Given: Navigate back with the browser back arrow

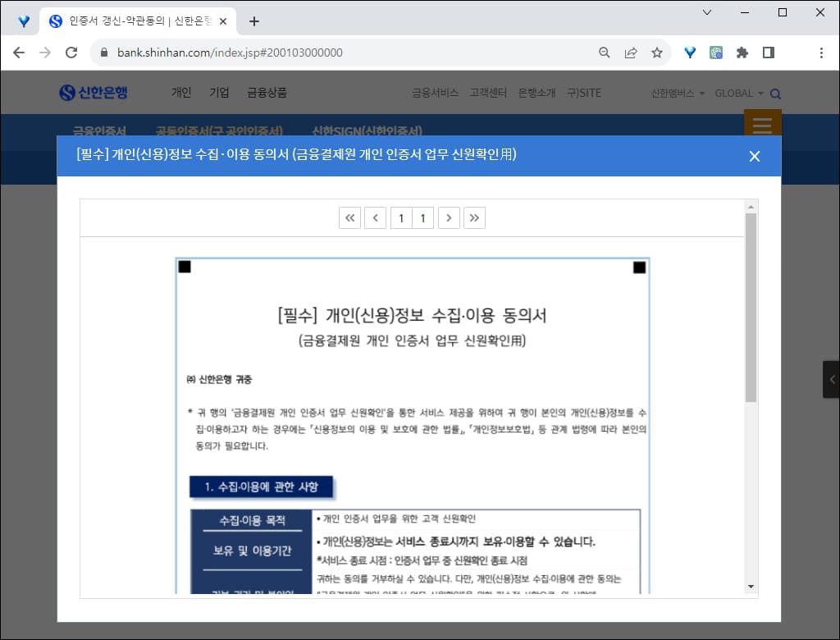Looking at the screenshot, I should (x=18, y=52).
